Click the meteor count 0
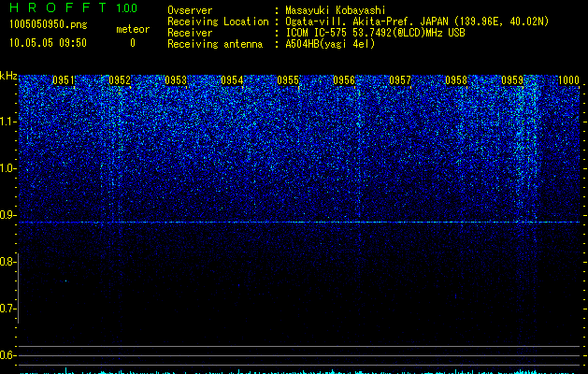This screenshot has height=374, width=588. click(133, 43)
